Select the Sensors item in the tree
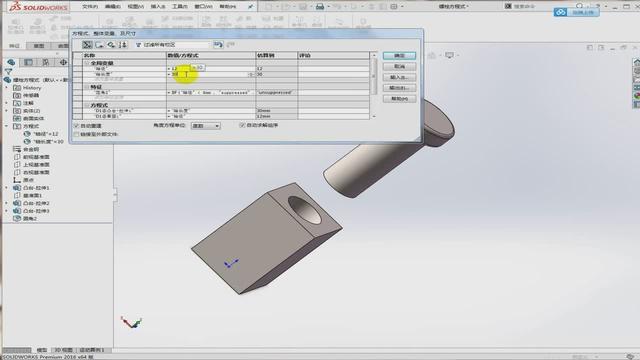640x360 pixels. [x=27, y=96]
